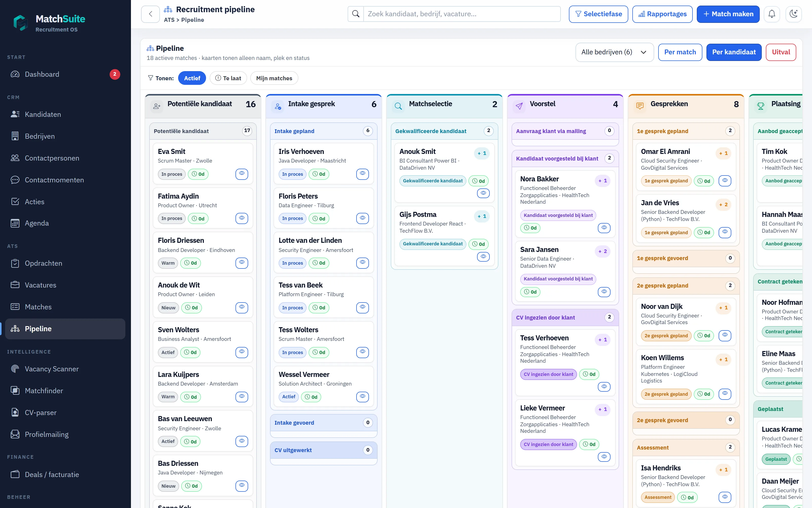View Fatima Aydin's card with eye icon
This screenshot has height=508, width=812.
(242, 218)
